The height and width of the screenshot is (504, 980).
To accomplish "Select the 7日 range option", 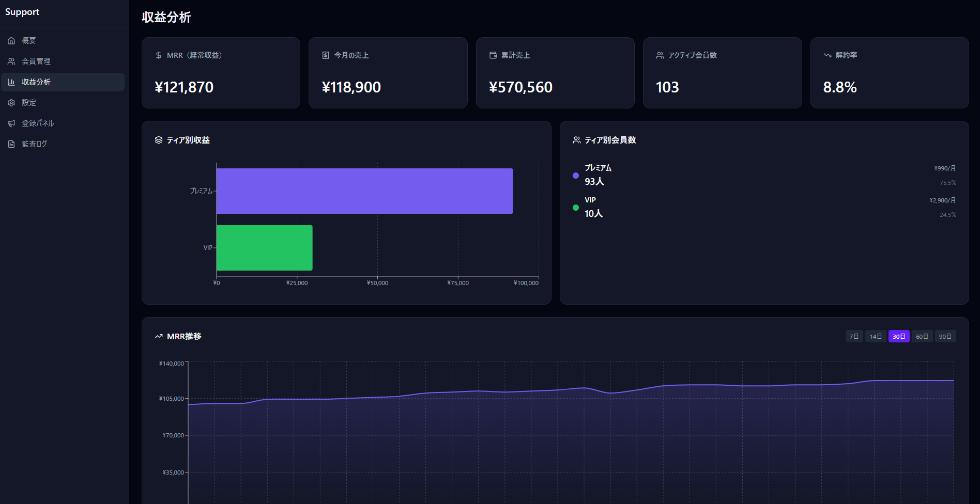I will pos(854,337).
